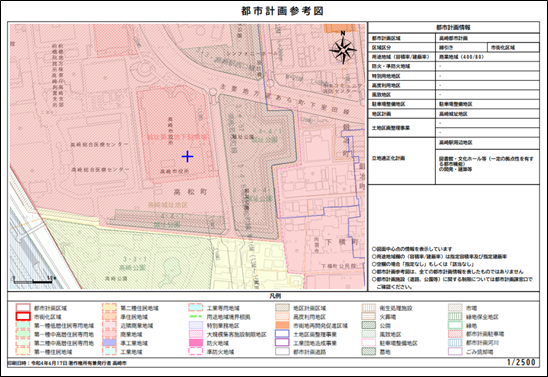This screenshot has height=377, width=548.
Task: Click the 市街化区域 red outline legend symbol
Action: click(x=23, y=317)
